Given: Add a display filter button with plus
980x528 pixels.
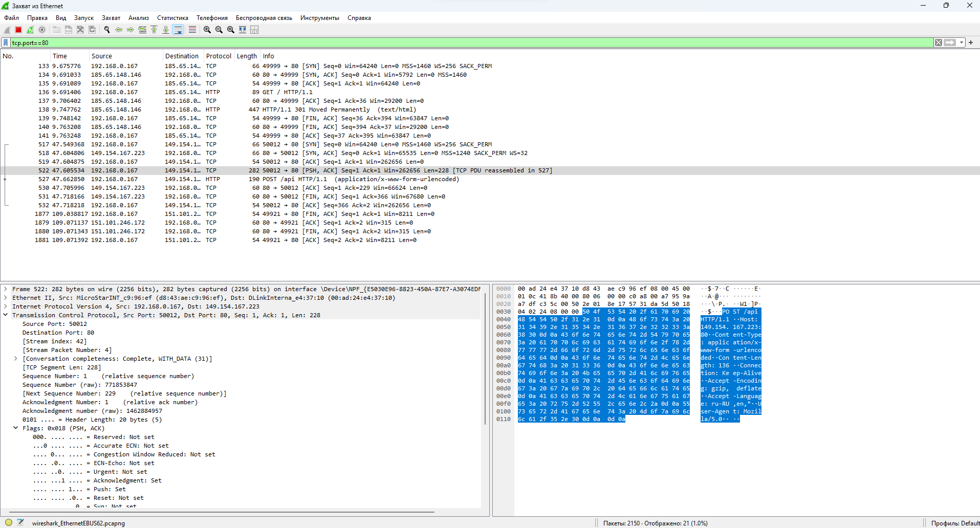Looking at the screenshot, I should pos(971,42).
